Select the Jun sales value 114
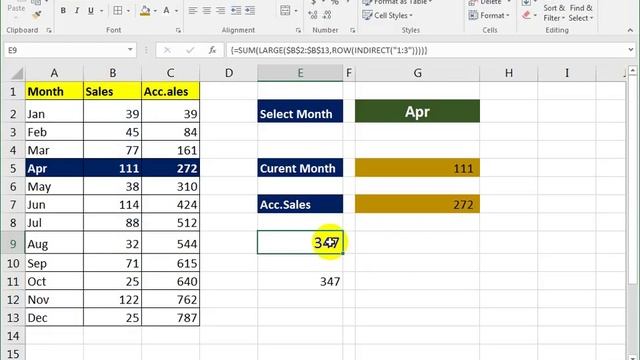Viewport: 640px width, 360px height. click(112, 204)
